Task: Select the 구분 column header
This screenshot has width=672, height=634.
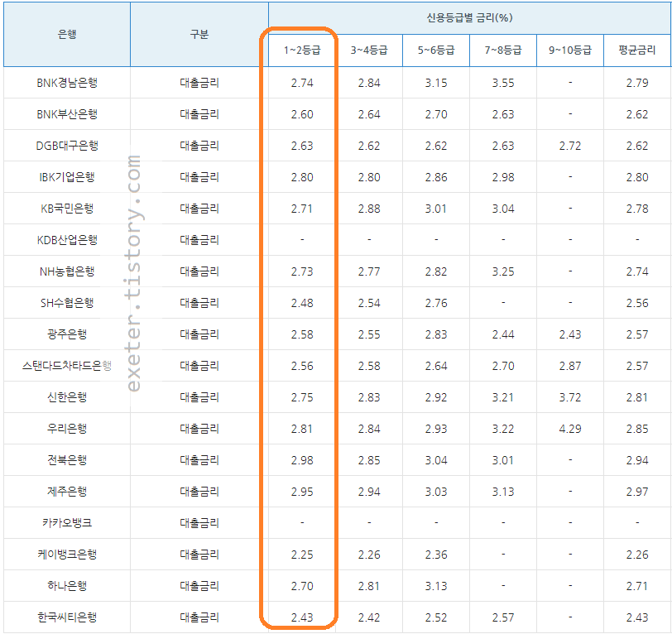Action: (199, 34)
